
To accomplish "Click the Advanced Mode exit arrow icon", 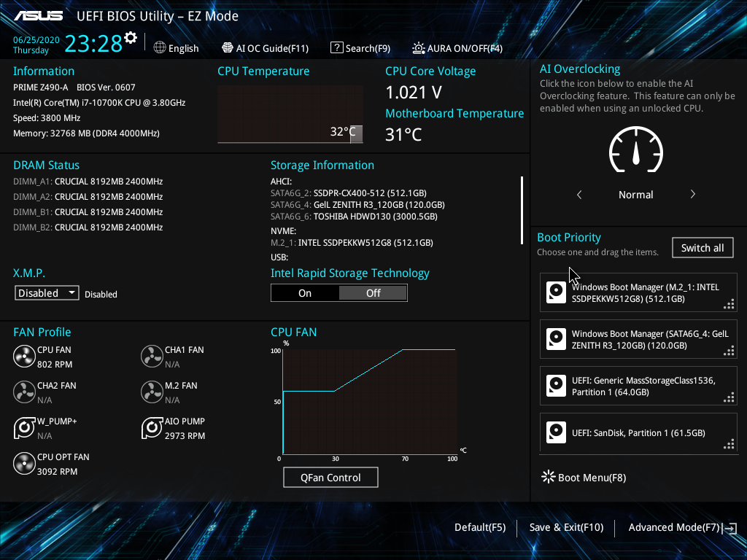I will (729, 528).
